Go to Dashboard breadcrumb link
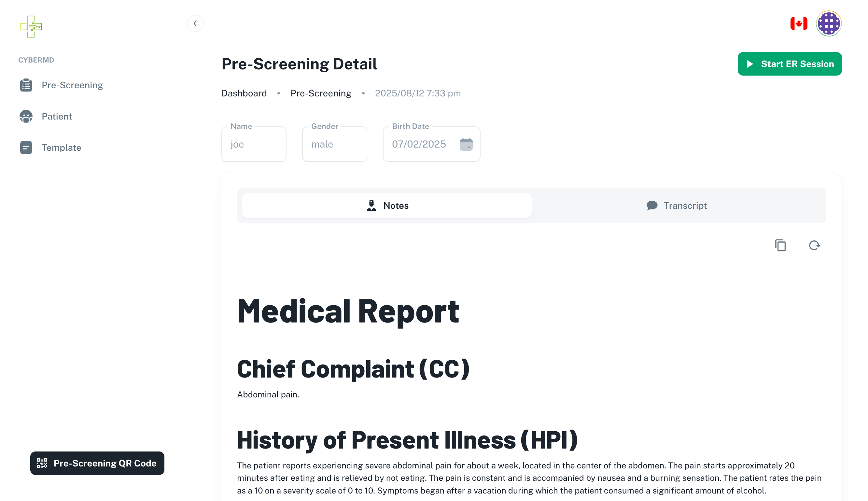Image resolution: width=868 pixels, height=501 pixels. click(x=244, y=93)
